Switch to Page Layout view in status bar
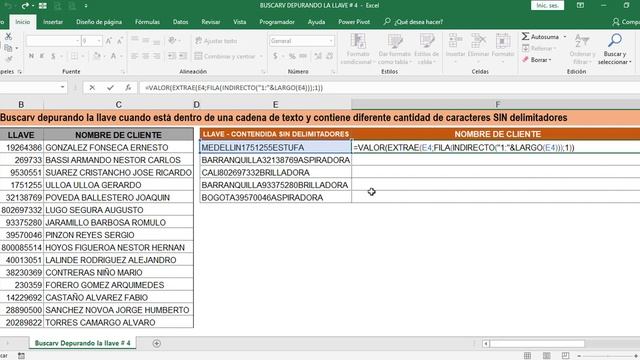Viewport: 640px width, 360px height. [x=547, y=356]
